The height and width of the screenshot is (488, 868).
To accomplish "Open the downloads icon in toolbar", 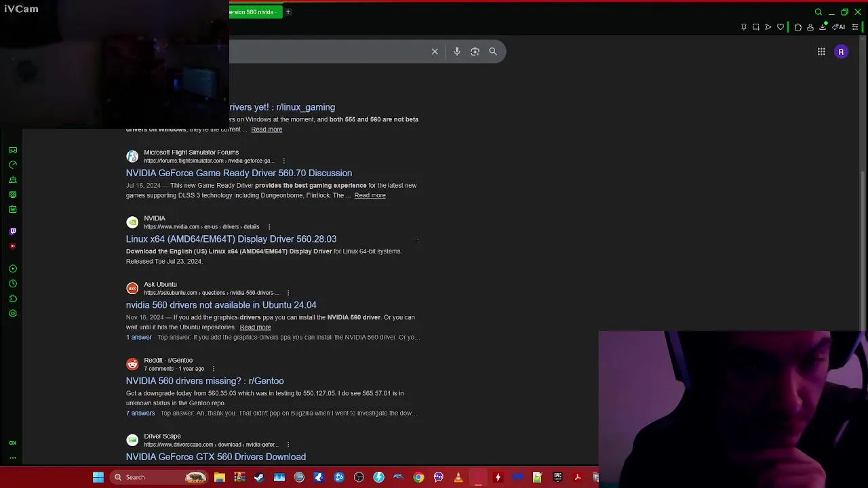I will click(823, 27).
